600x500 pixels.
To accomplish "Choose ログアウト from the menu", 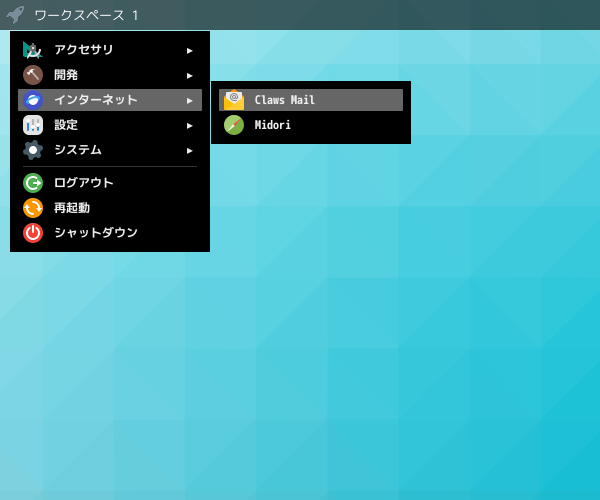I will click(110, 183).
